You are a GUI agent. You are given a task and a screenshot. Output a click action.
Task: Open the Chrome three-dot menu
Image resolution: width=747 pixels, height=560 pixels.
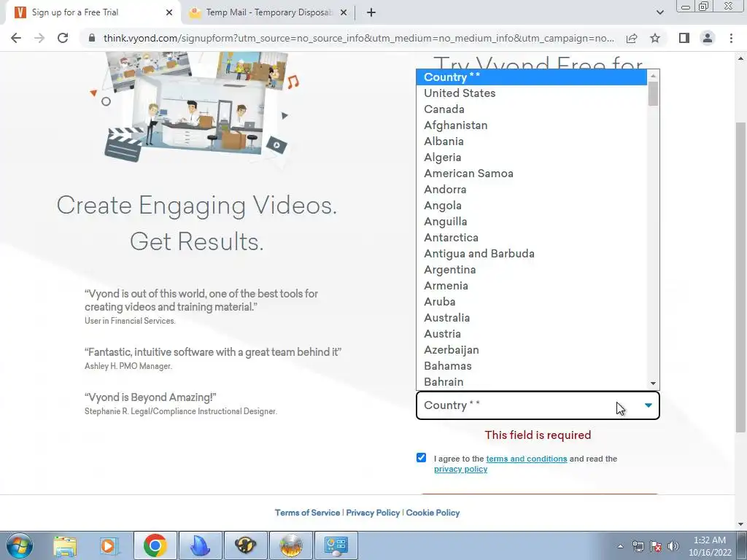pos(731,38)
